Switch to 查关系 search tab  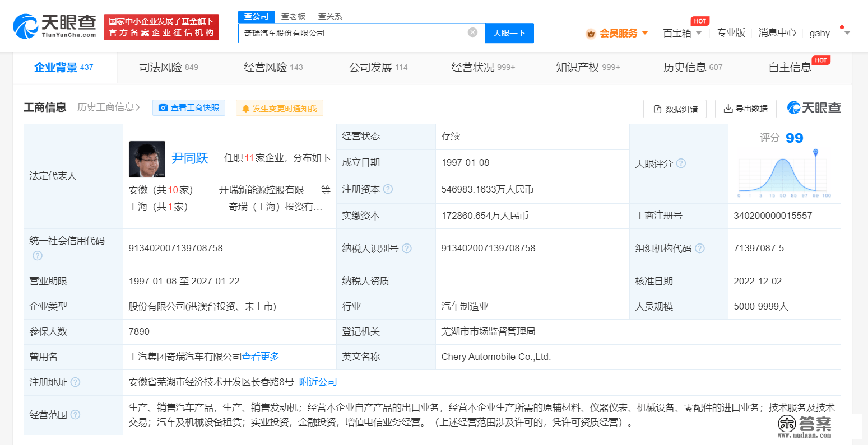330,16
